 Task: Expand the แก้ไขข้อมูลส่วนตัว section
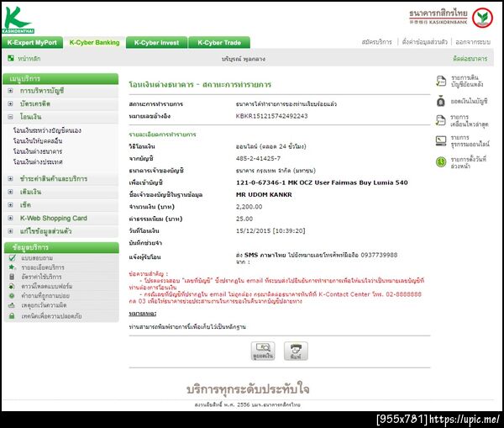click(10, 231)
